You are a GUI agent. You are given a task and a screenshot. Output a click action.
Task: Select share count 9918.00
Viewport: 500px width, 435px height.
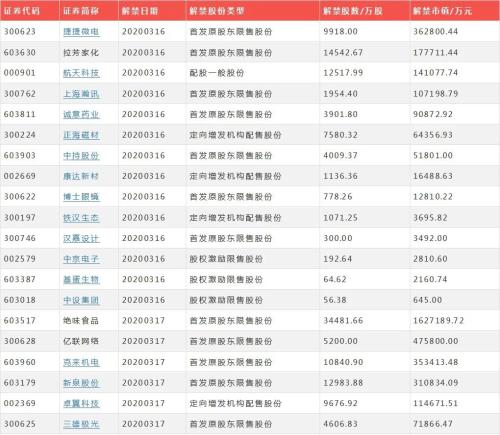click(x=340, y=32)
